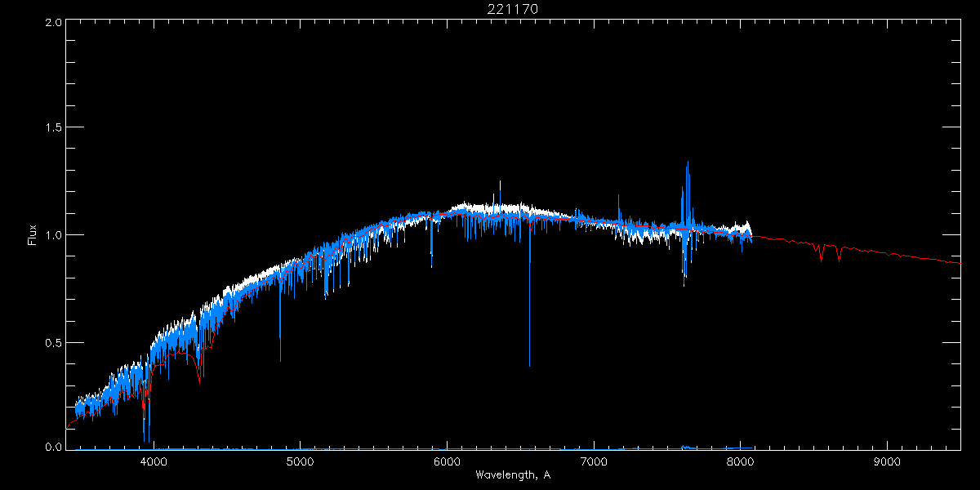Image resolution: width=980 pixels, height=490 pixels.
Task: Click the Flux y-axis label
Action: coord(33,234)
